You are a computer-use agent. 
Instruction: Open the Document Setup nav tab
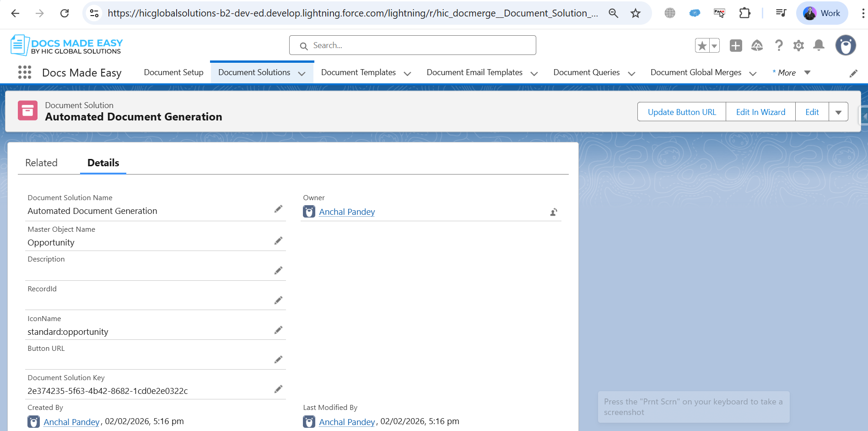click(173, 72)
